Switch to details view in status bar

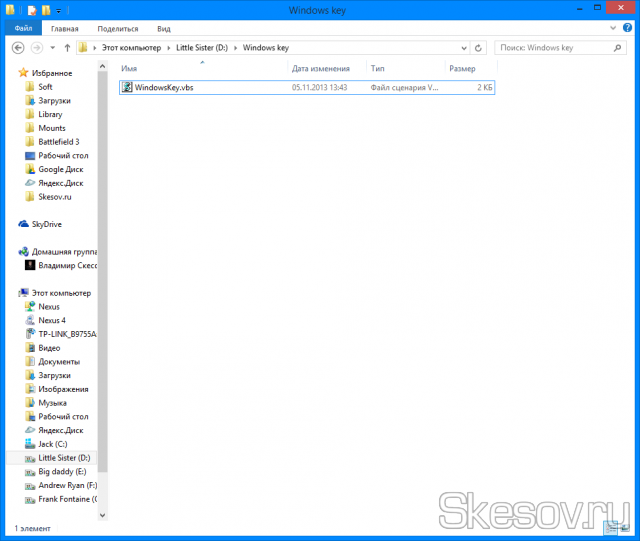point(611,527)
